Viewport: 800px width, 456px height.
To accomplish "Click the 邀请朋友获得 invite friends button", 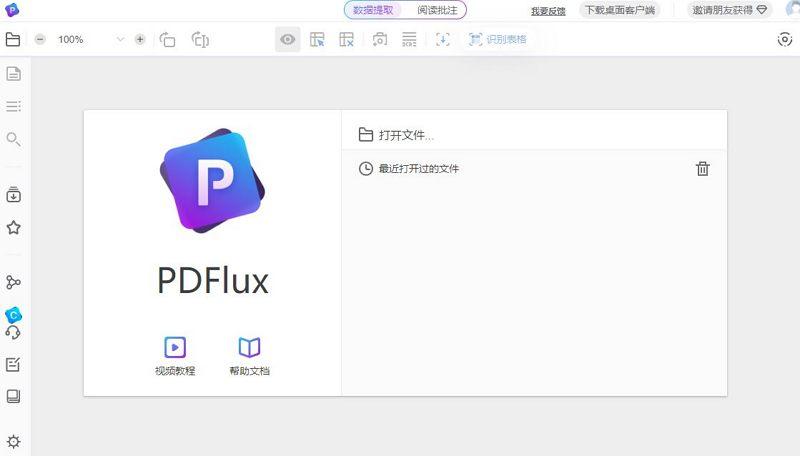I will click(730, 10).
